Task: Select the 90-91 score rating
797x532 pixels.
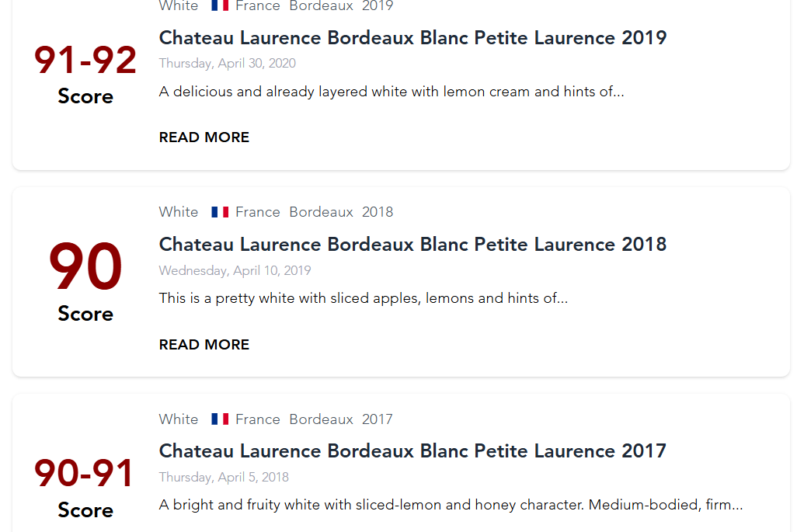Action: [85, 474]
